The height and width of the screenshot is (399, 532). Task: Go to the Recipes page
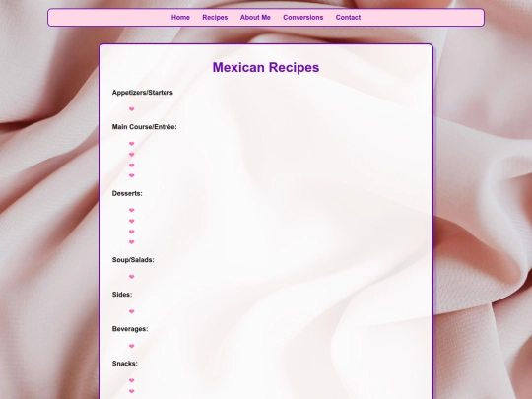tap(215, 18)
